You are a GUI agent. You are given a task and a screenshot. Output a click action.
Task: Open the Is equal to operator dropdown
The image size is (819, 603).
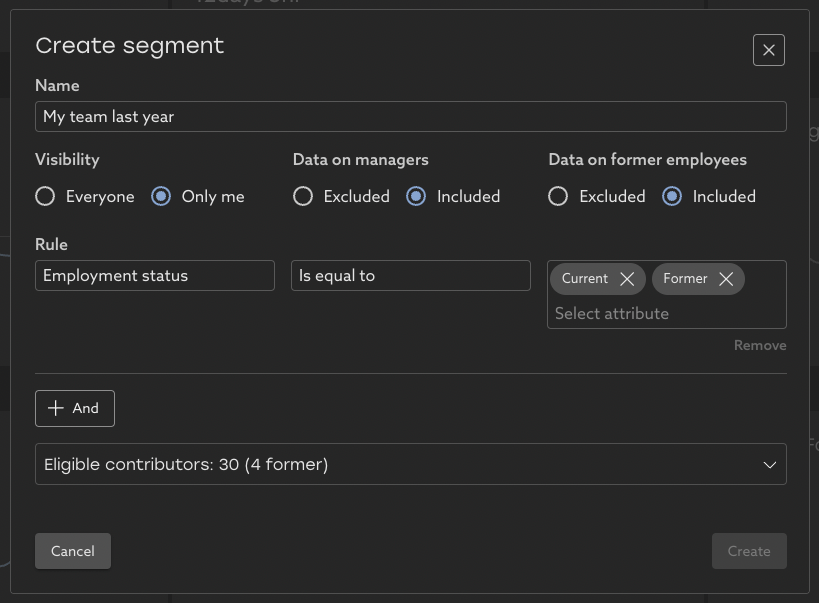click(x=410, y=276)
